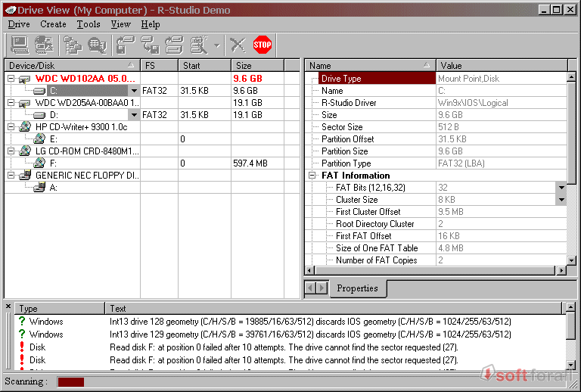Click the tab strip left scroll arrow
Screen dimensions: 581x392
pos(310,288)
